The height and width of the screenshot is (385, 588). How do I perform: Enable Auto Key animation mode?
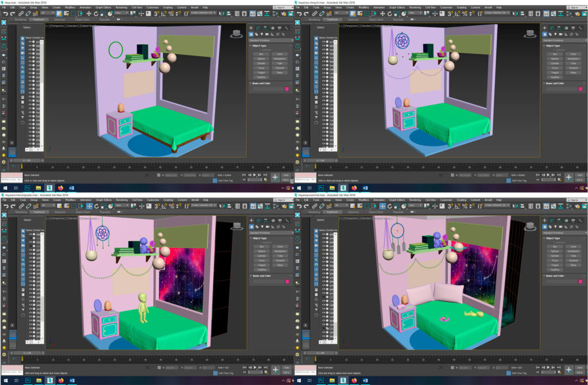tap(286, 175)
